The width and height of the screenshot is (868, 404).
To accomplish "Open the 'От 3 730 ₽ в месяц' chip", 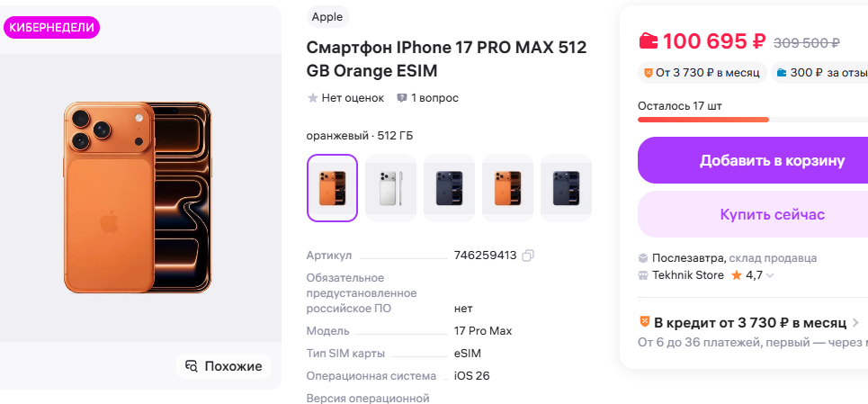I will [702, 72].
